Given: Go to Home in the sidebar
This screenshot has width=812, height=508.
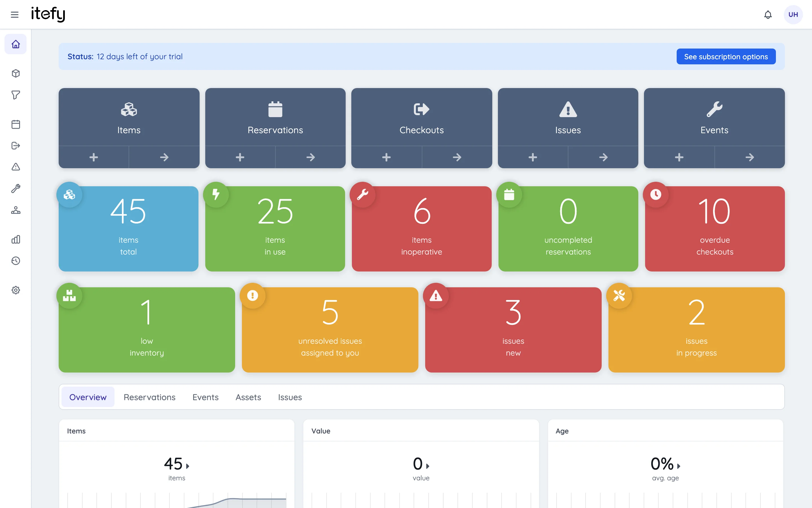Looking at the screenshot, I should pyautogui.click(x=16, y=44).
